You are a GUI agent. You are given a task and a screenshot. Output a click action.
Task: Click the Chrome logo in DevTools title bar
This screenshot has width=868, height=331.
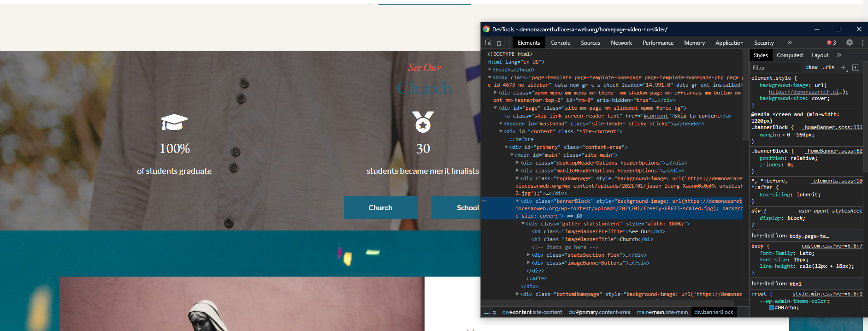[x=486, y=29]
